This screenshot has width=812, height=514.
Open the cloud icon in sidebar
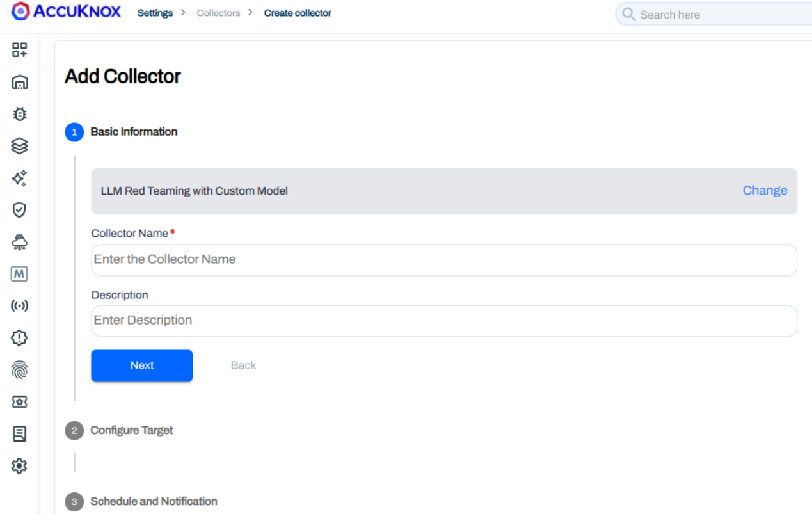click(20, 242)
